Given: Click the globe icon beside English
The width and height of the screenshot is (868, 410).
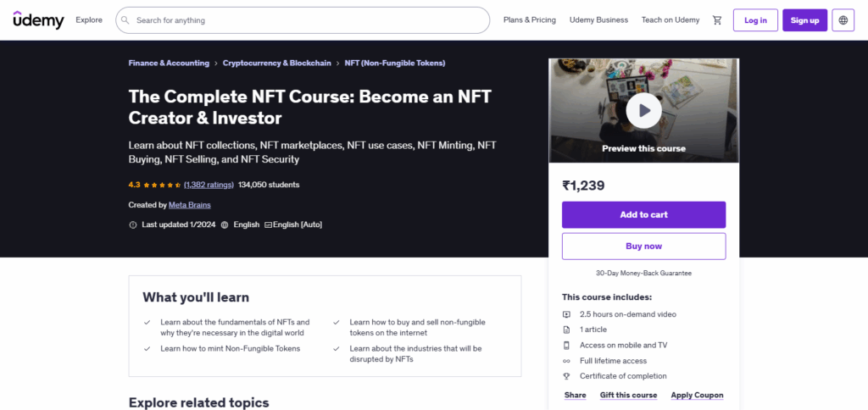Looking at the screenshot, I should pyautogui.click(x=225, y=224).
